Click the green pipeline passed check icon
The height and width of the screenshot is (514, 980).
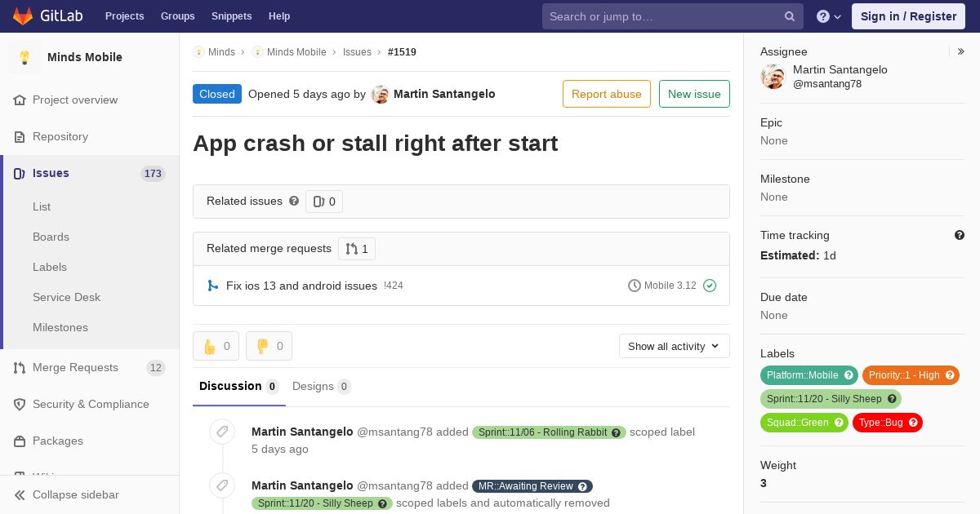pos(710,286)
